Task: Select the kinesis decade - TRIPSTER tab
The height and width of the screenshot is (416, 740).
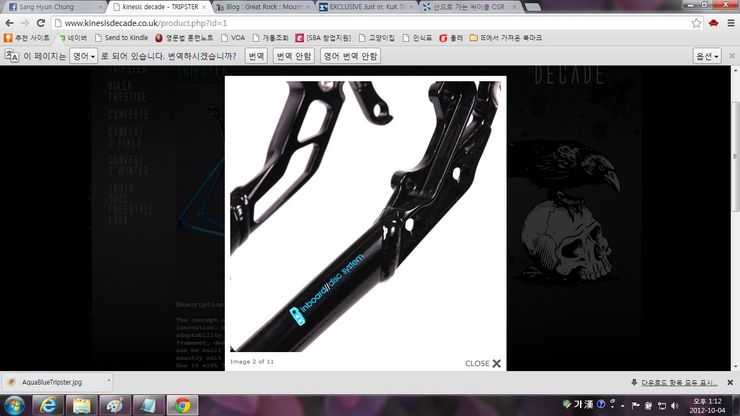Action: coord(158,7)
